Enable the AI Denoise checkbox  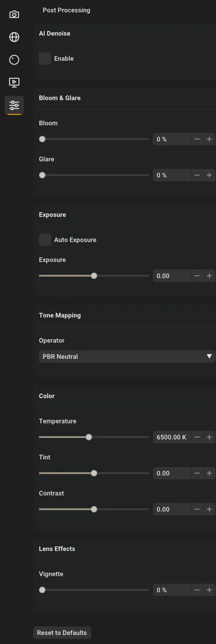coord(45,58)
